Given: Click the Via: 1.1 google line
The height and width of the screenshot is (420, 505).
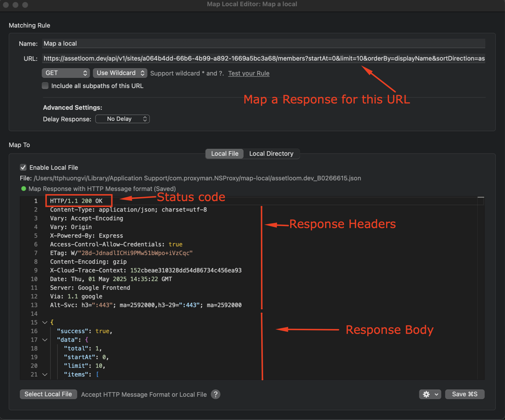Looking at the screenshot, I should (76, 296).
